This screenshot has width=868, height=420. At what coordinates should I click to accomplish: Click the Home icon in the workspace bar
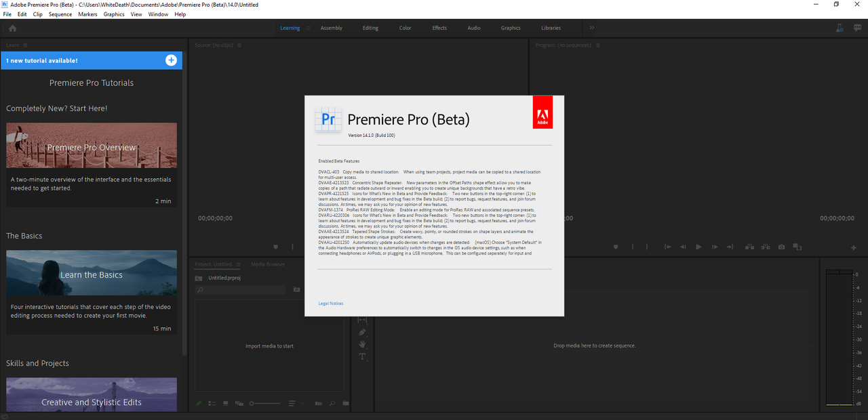click(x=12, y=28)
